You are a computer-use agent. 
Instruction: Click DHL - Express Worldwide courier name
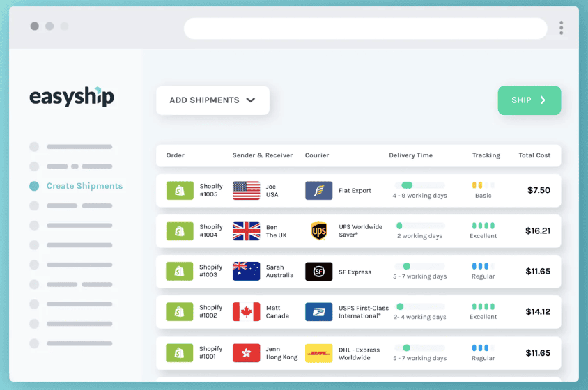(359, 354)
